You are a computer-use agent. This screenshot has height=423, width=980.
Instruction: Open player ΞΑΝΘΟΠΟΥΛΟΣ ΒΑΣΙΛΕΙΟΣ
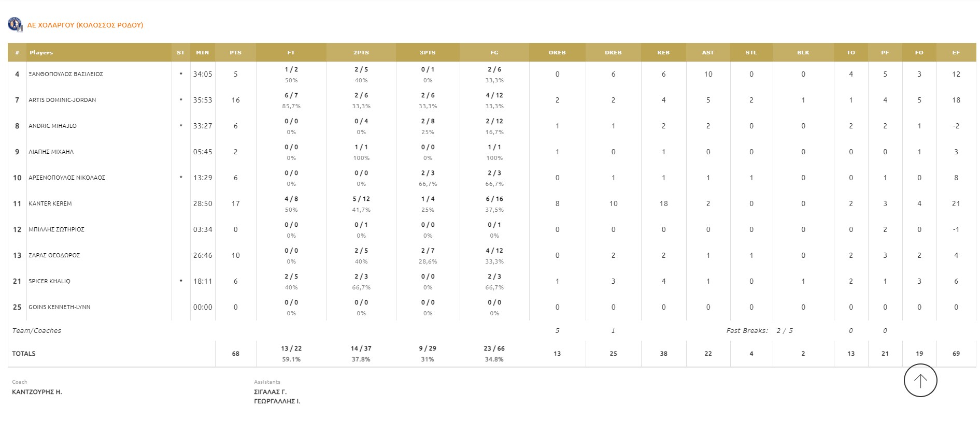click(66, 74)
